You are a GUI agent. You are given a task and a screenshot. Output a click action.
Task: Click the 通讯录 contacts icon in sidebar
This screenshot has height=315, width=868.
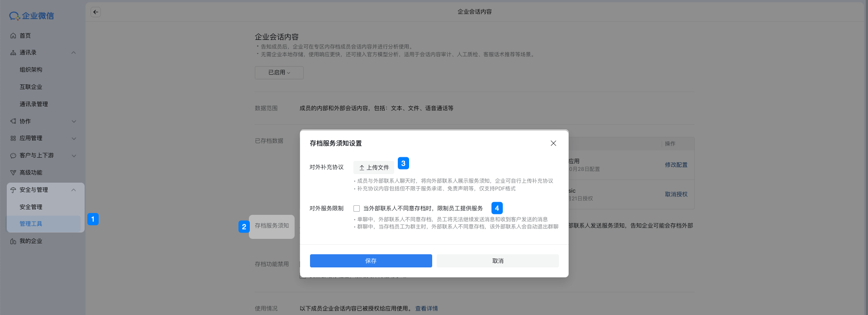[x=13, y=53]
